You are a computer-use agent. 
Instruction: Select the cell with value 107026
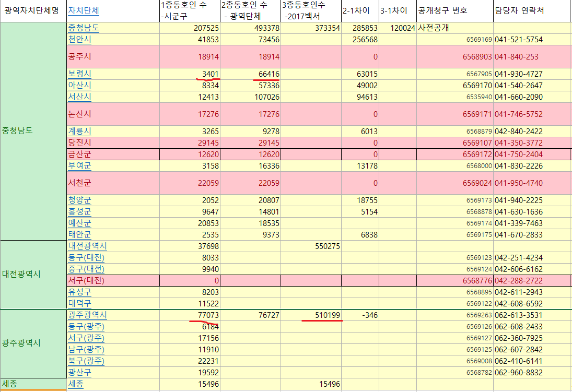[x=251, y=97]
